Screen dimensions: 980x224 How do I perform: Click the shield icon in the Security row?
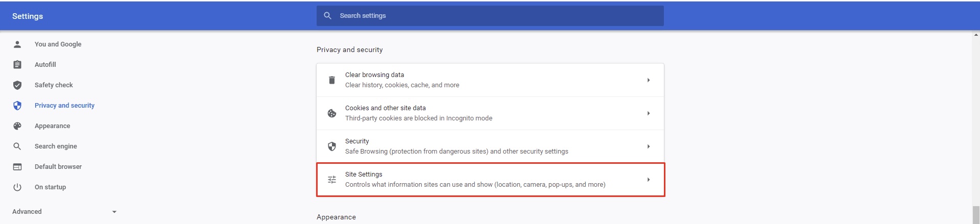(x=332, y=146)
